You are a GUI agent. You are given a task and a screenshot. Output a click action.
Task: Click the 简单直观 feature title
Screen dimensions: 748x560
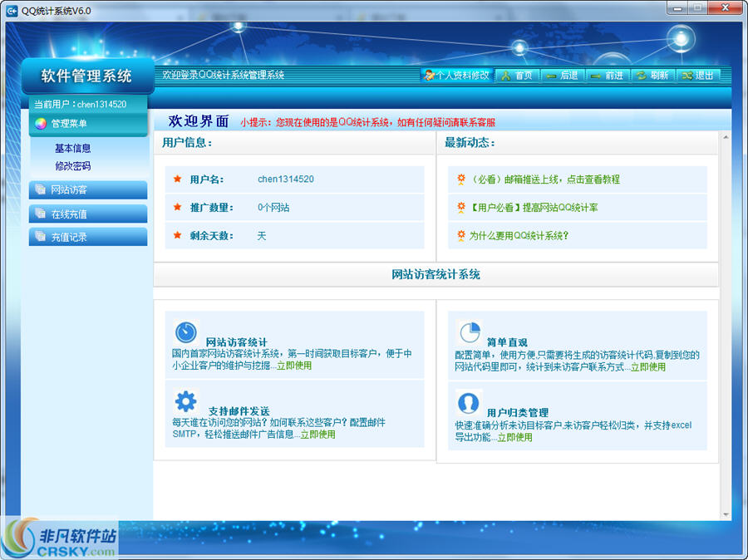tap(507, 342)
